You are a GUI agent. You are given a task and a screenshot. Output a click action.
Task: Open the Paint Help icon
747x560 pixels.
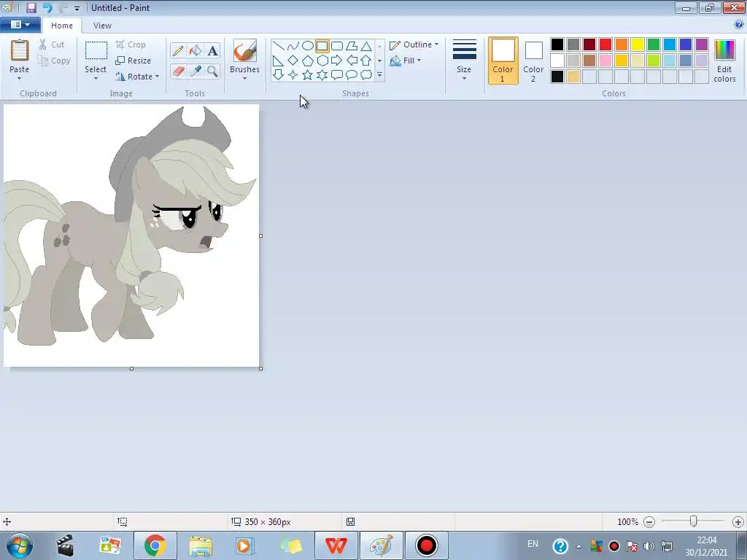point(739,24)
